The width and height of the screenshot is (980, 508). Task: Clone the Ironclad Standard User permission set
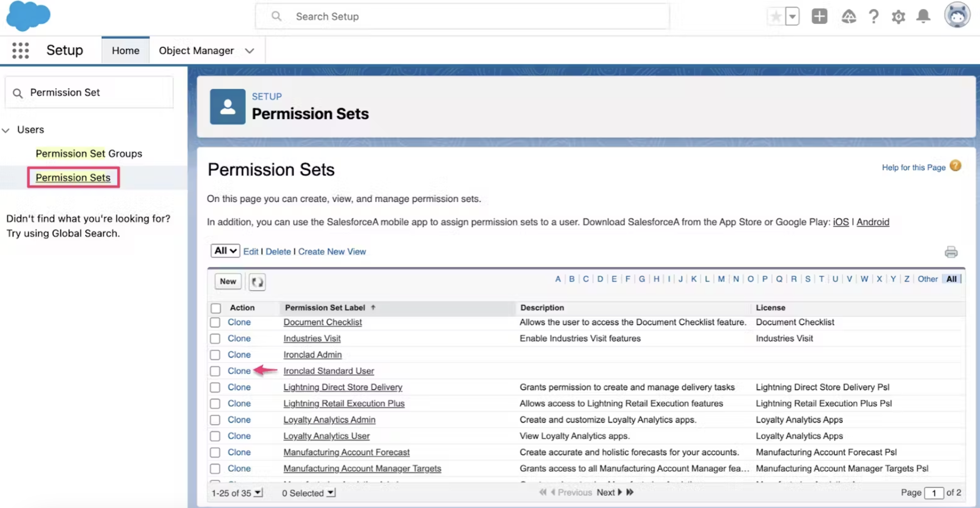(x=239, y=371)
